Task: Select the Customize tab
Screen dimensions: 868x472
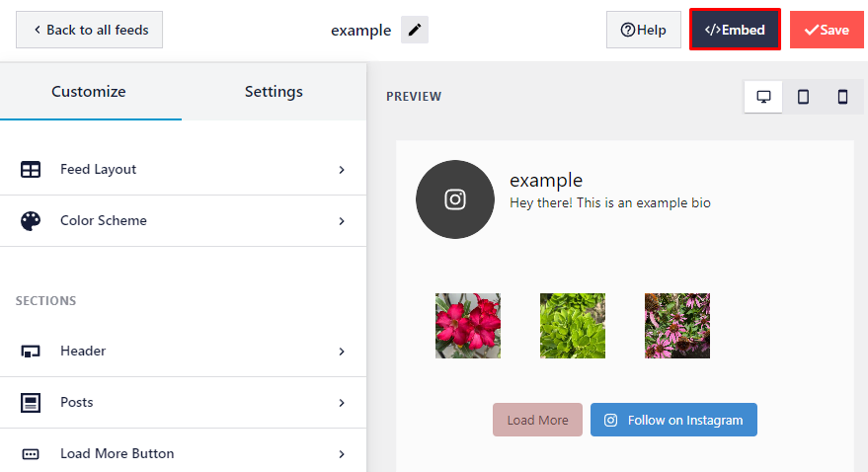Action: (x=89, y=92)
